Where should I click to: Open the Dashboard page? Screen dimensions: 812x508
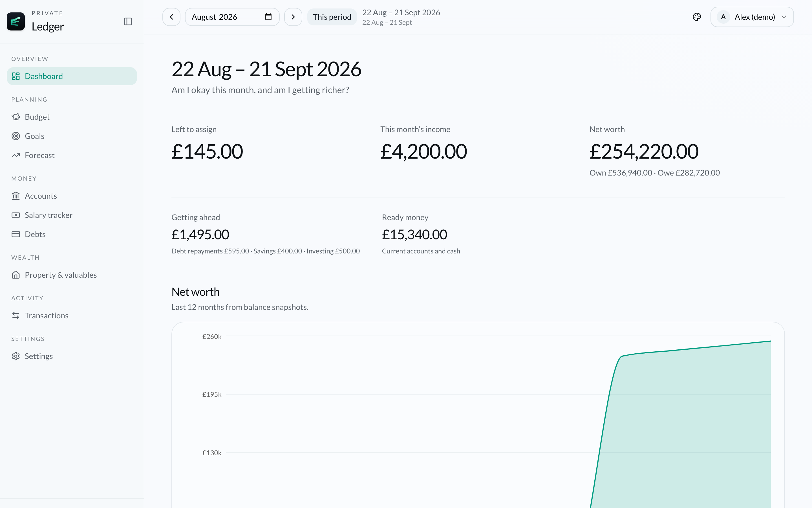[72, 76]
